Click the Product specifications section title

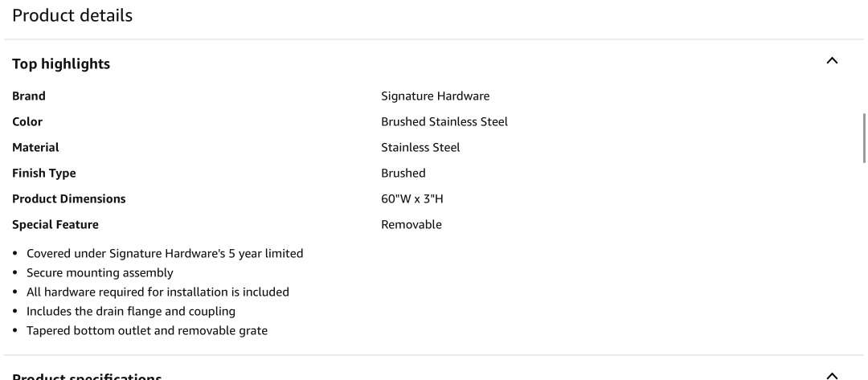point(87,375)
